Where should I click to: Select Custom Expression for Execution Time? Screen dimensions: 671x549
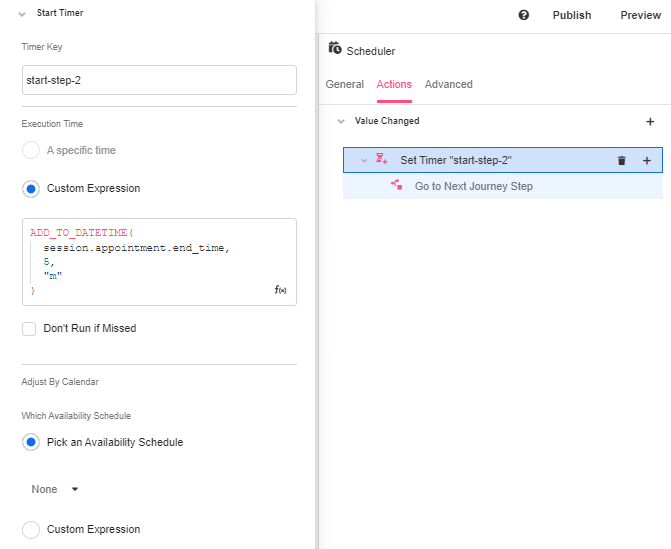click(x=31, y=188)
